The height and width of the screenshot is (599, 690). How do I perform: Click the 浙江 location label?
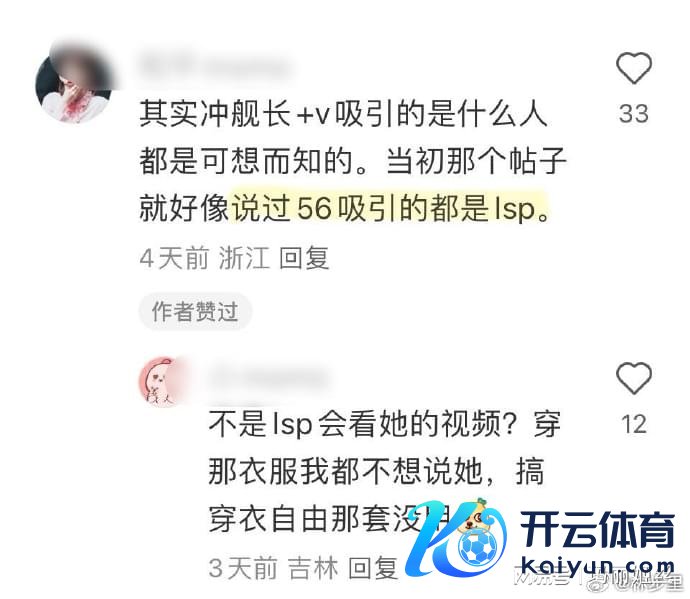(244, 258)
